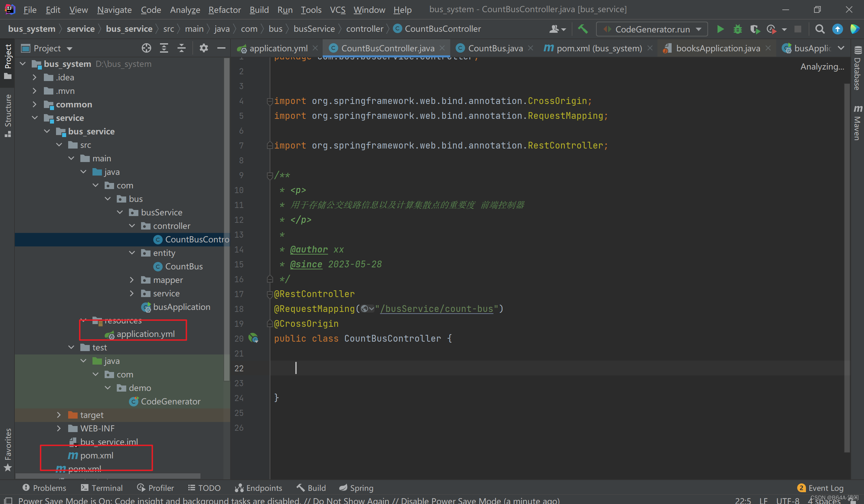
Task: Click the Collapse All icon in Project panel
Action: pos(182,48)
